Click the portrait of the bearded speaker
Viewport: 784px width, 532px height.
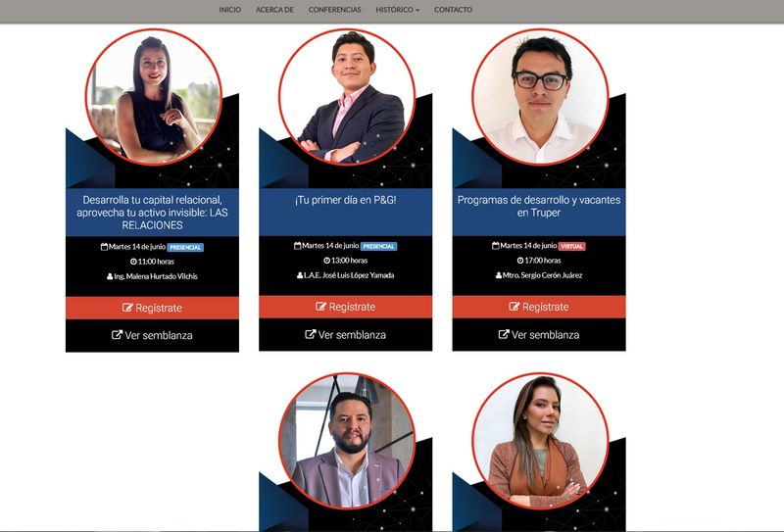347,441
